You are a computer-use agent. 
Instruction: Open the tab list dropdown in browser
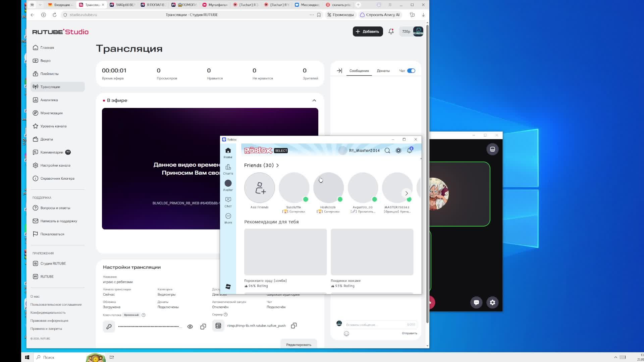40,5
